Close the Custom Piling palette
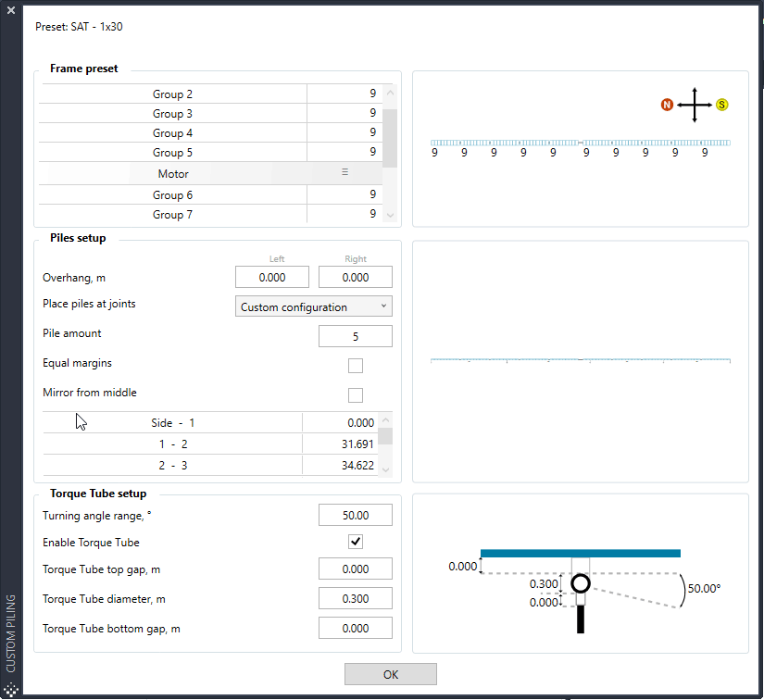This screenshot has height=700, width=764. click(x=11, y=10)
